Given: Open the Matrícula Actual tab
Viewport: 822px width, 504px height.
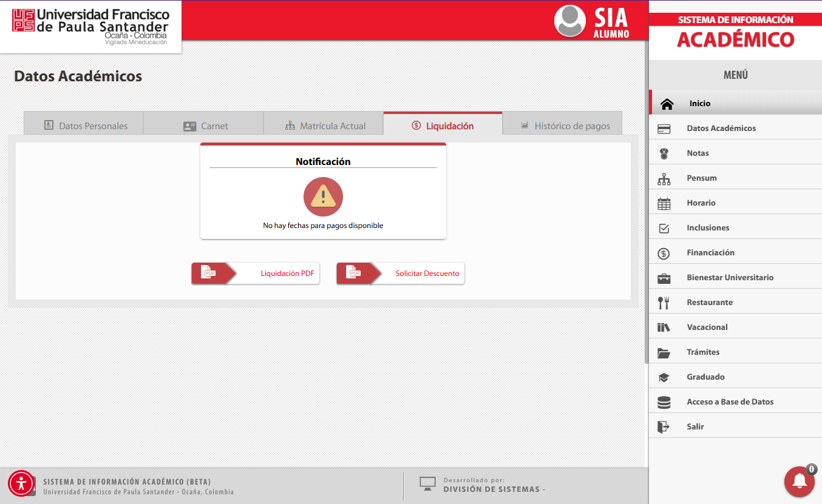Looking at the screenshot, I should [324, 124].
